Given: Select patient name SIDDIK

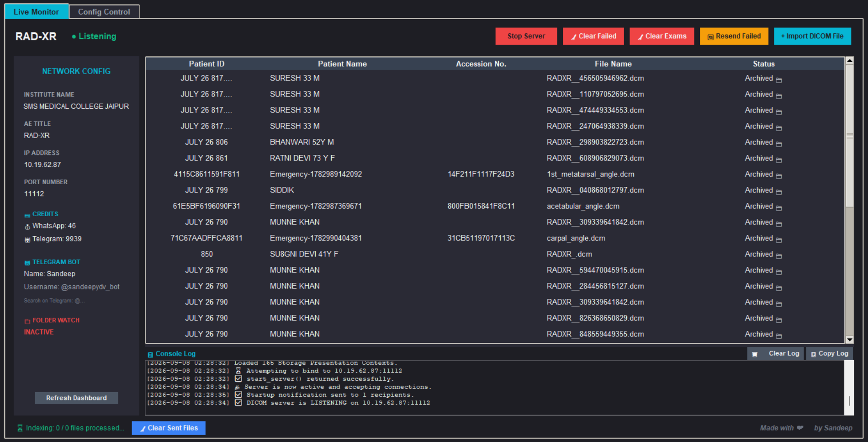Looking at the screenshot, I should (x=282, y=190).
